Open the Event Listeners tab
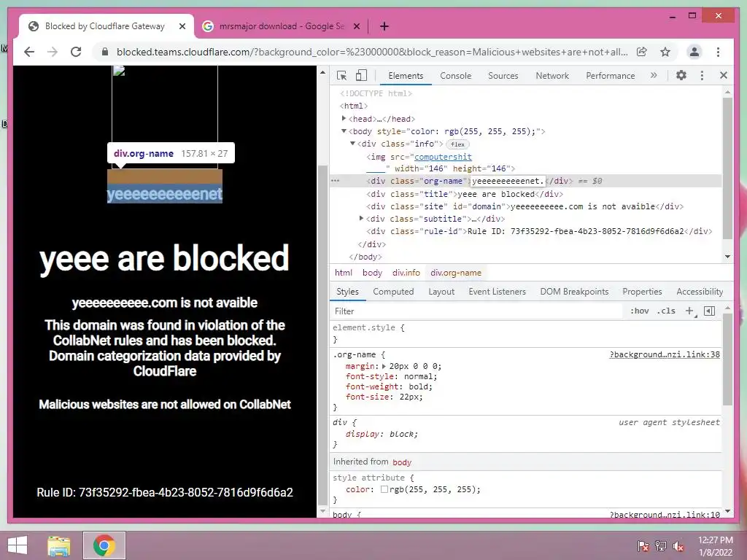747x560 pixels. click(x=497, y=292)
